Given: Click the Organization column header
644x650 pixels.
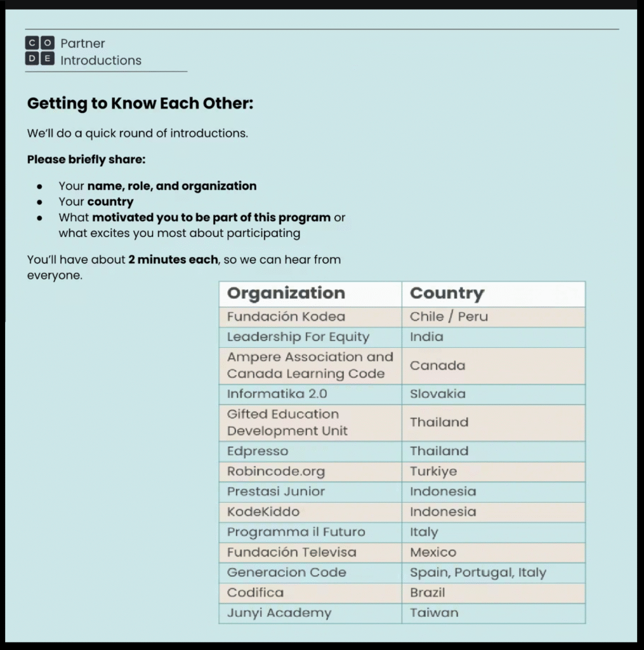Looking at the screenshot, I should click(x=286, y=293).
